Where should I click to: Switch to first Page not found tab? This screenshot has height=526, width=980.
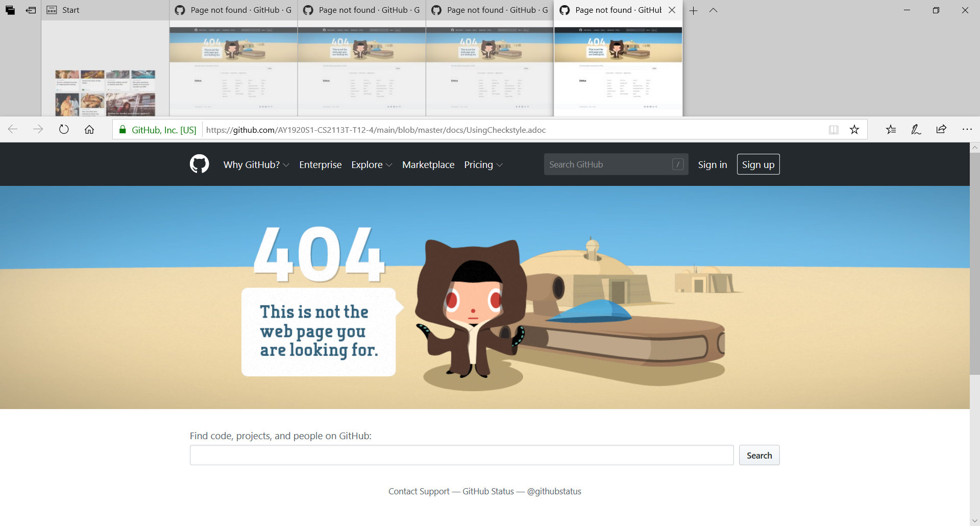[233, 10]
